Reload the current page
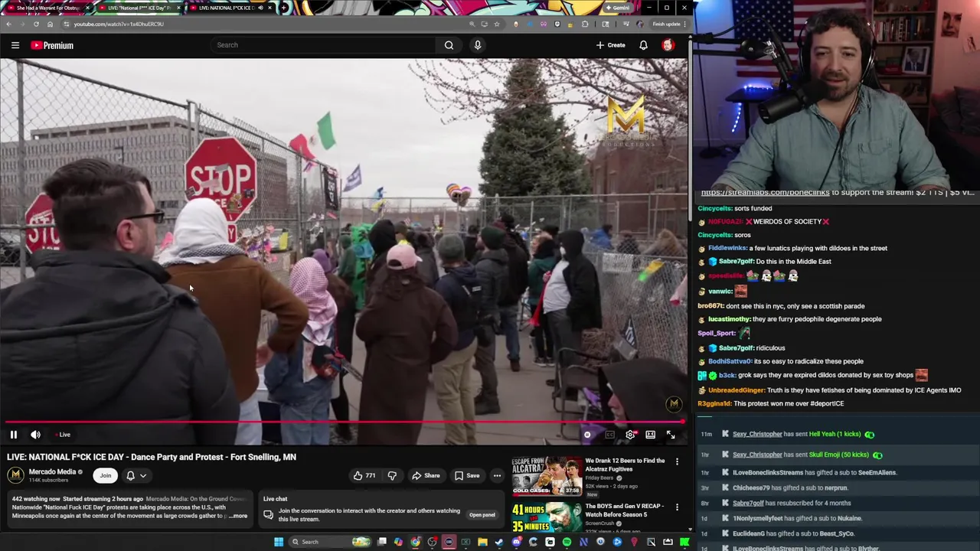The image size is (980, 551). [x=36, y=24]
